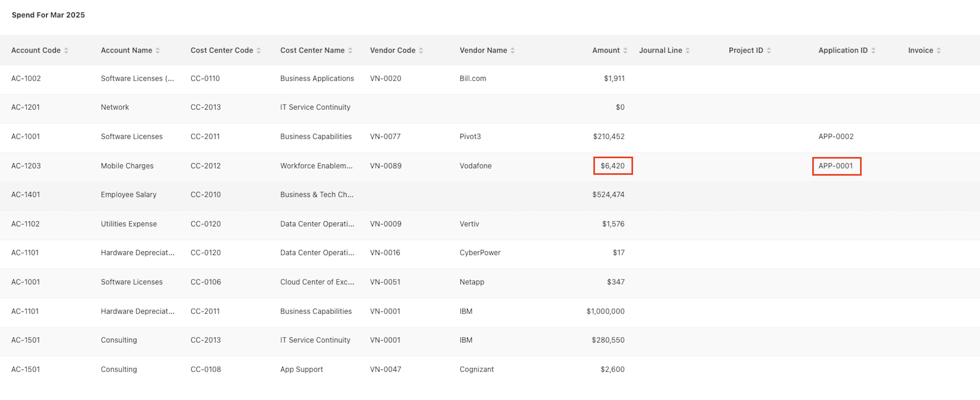Click the Cost Center Code sort arrows
The height and width of the screenshot is (400, 980).
tap(259, 50)
